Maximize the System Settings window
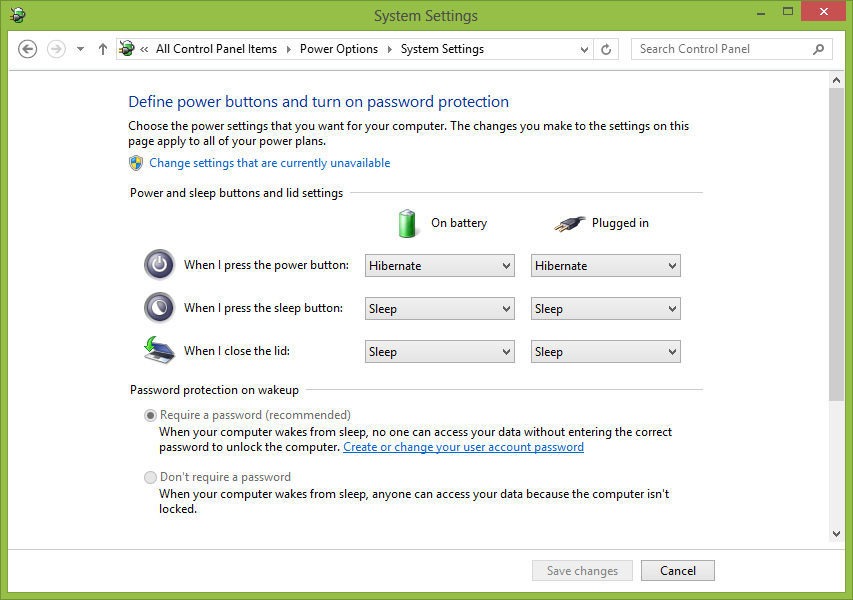 [788, 12]
